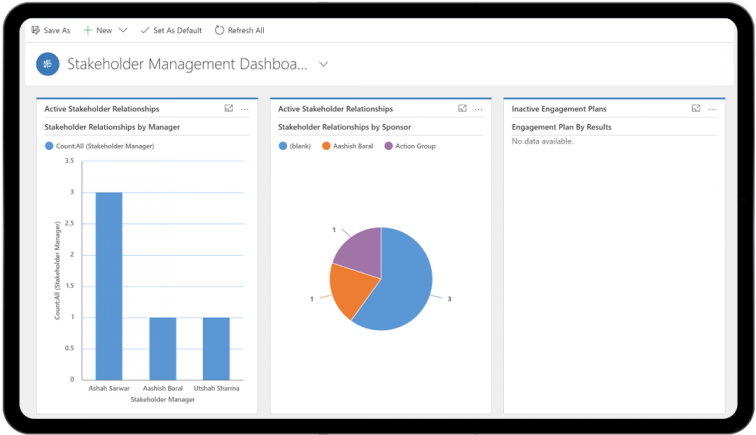This screenshot has width=756, height=435.
Task: Open ellipsis menu on the Sponsor chart panel
Action: pos(478,109)
